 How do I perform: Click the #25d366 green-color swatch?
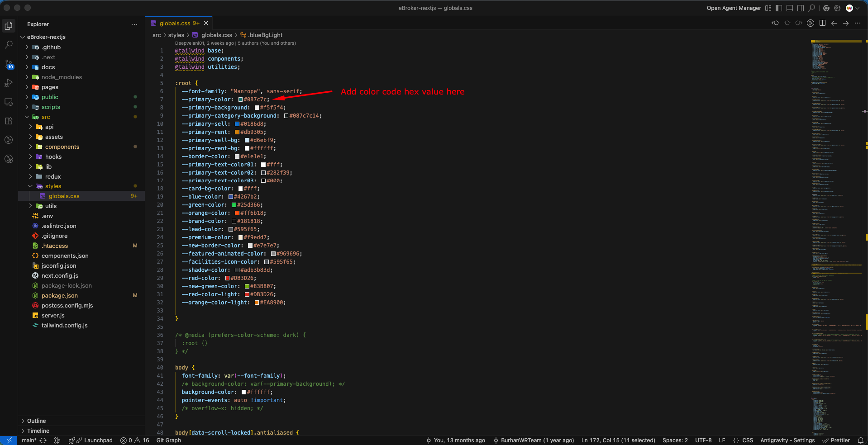tap(234, 205)
